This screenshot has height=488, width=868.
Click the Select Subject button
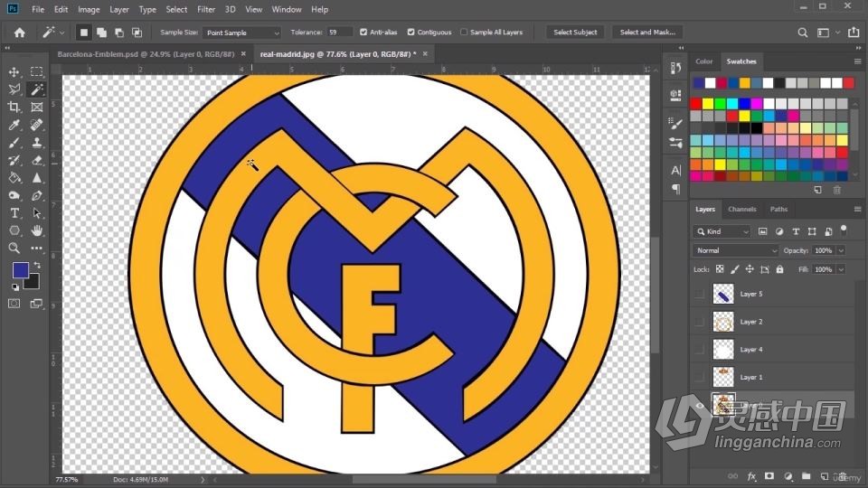coord(575,33)
